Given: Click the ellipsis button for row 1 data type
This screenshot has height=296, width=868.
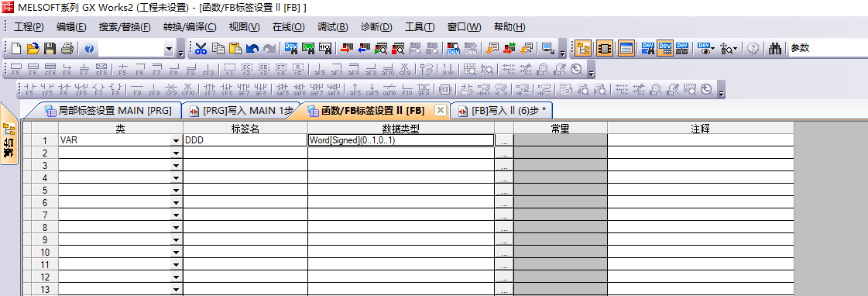Looking at the screenshot, I should point(504,141).
